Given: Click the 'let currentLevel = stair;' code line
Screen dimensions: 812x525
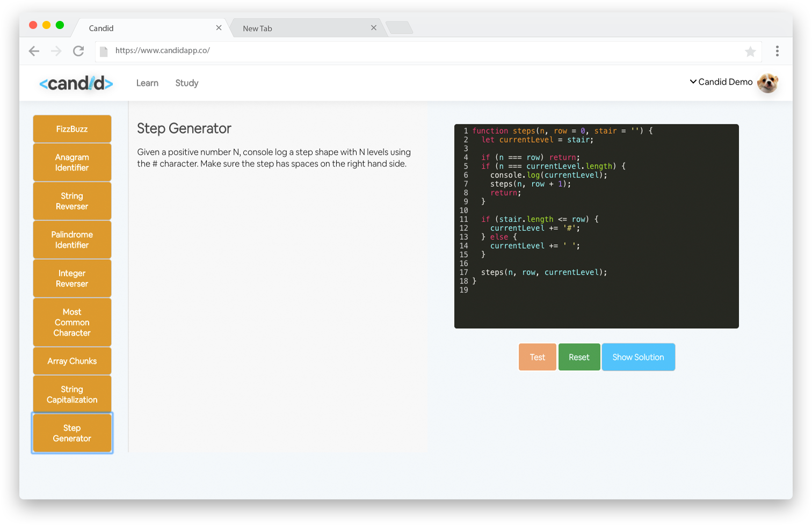Looking at the screenshot, I should pos(537,140).
